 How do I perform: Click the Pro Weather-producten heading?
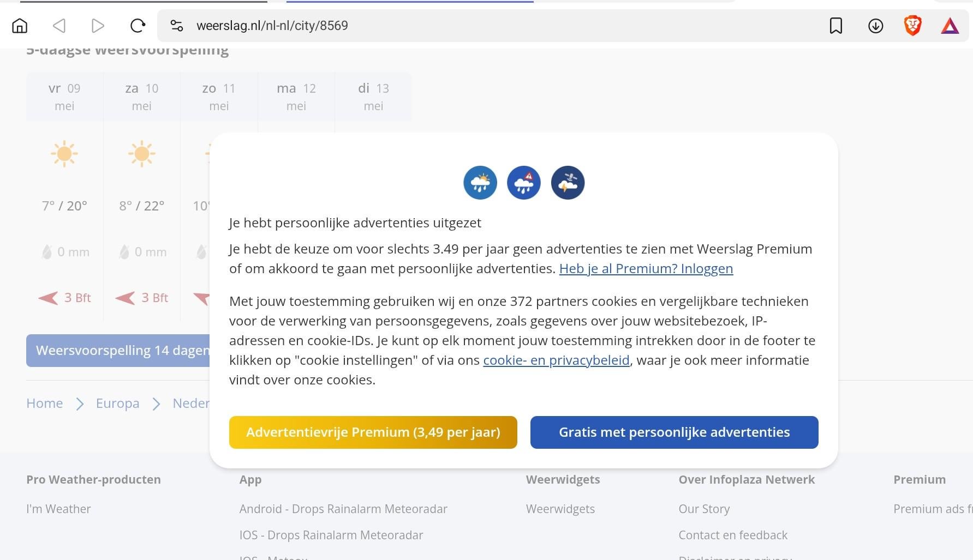coord(93,480)
